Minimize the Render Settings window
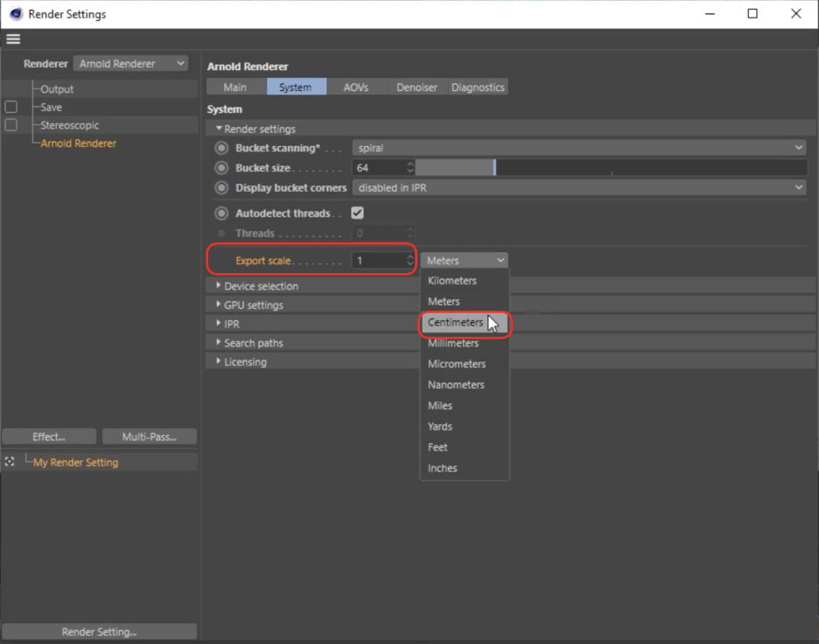 (710, 14)
